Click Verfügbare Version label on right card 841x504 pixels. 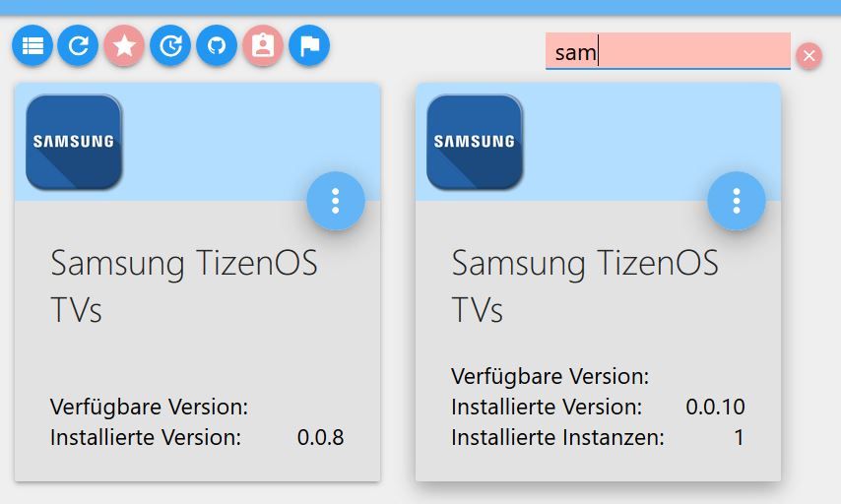click(550, 376)
